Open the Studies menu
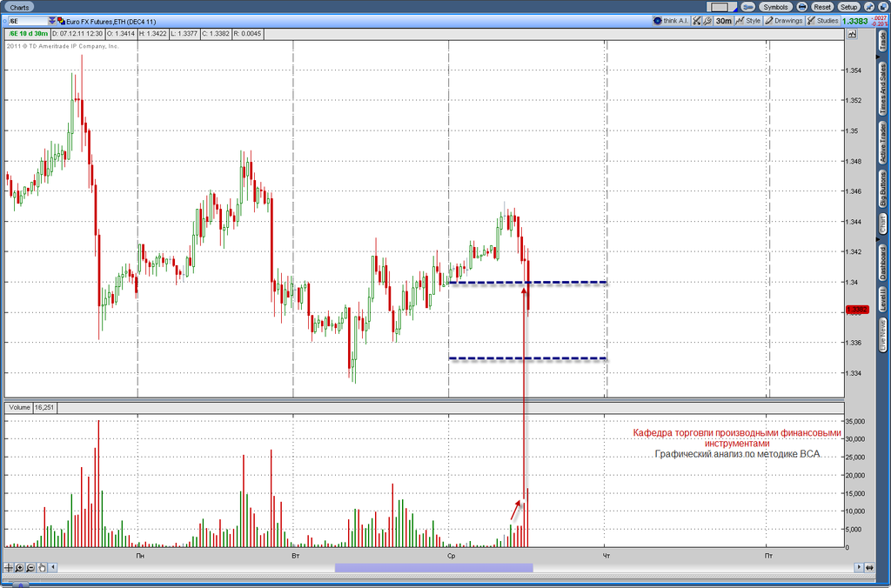 pyautogui.click(x=822, y=21)
